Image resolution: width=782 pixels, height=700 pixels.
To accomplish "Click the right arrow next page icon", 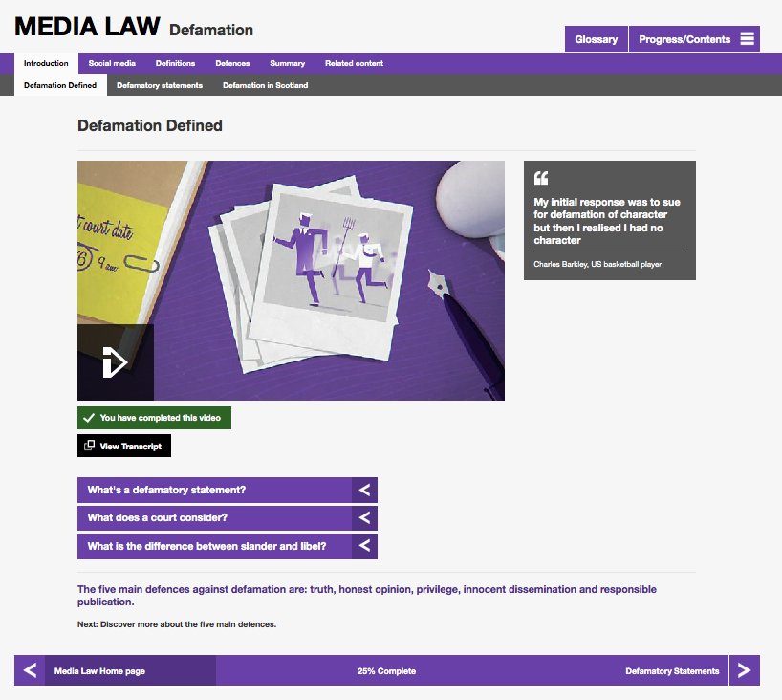I will 745,670.
